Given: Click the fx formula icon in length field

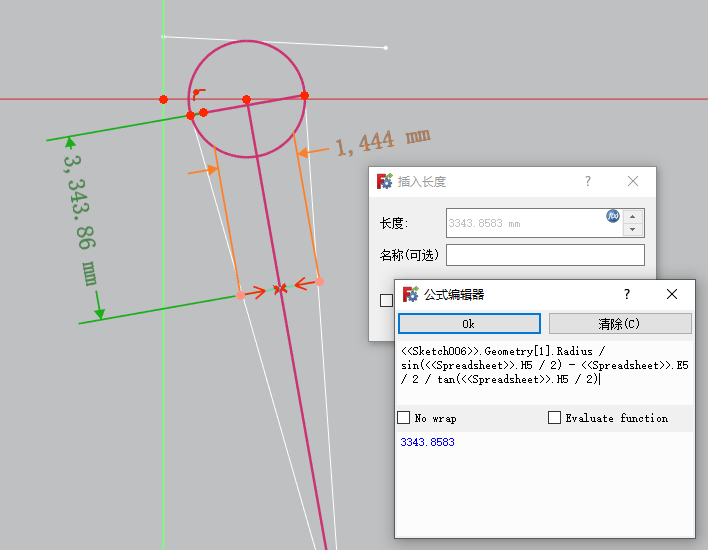Looking at the screenshot, I should [613, 215].
